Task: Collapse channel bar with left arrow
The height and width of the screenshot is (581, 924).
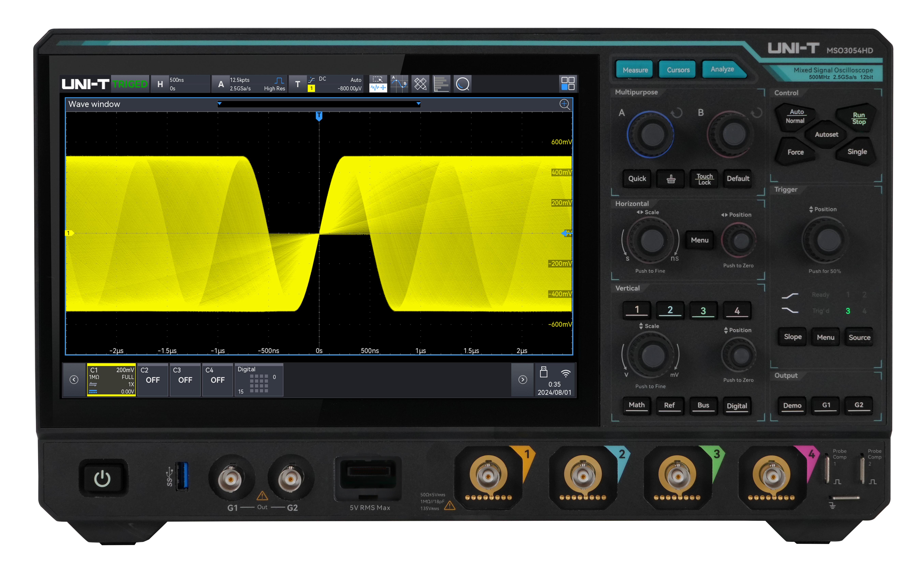Action: [74, 379]
